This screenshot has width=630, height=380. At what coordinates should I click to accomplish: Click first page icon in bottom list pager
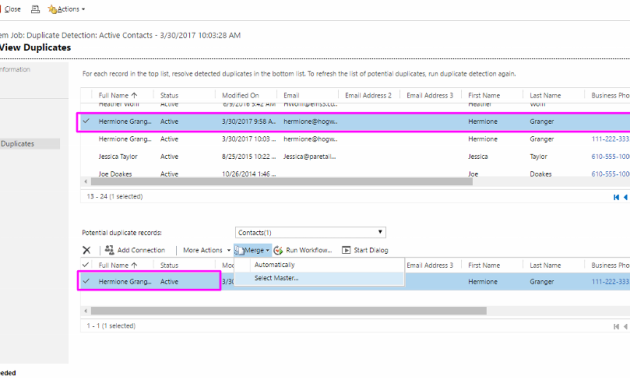pos(616,326)
